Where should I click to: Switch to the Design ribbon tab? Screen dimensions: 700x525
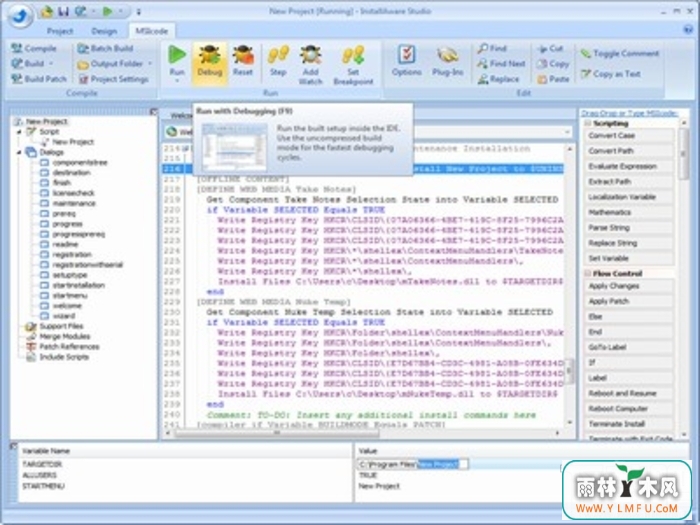pyautogui.click(x=104, y=31)
